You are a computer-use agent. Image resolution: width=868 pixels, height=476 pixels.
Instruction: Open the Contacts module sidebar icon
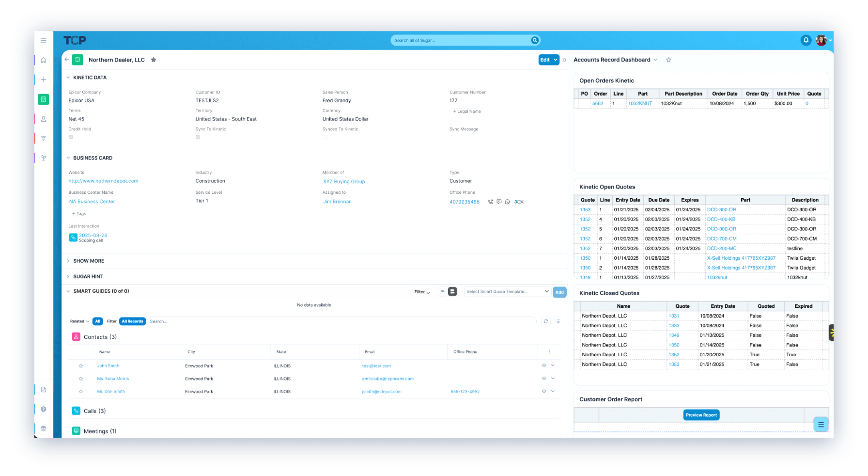tap(44, 119)
